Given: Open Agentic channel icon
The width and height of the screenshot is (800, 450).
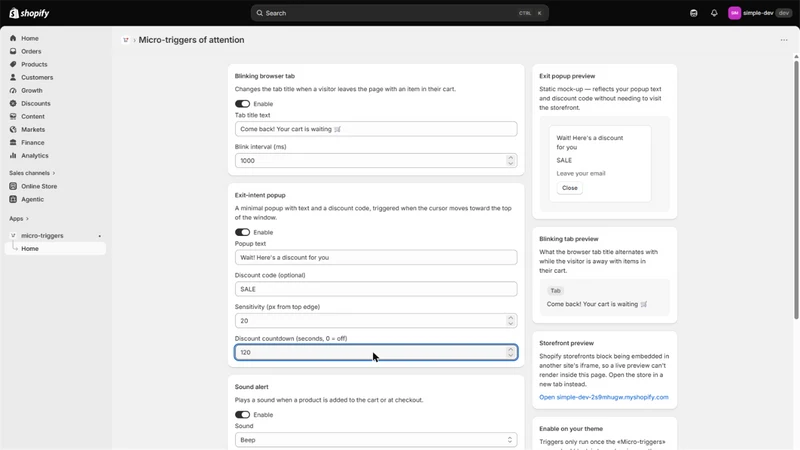Looking at the screenshot, I should [13, 199].
